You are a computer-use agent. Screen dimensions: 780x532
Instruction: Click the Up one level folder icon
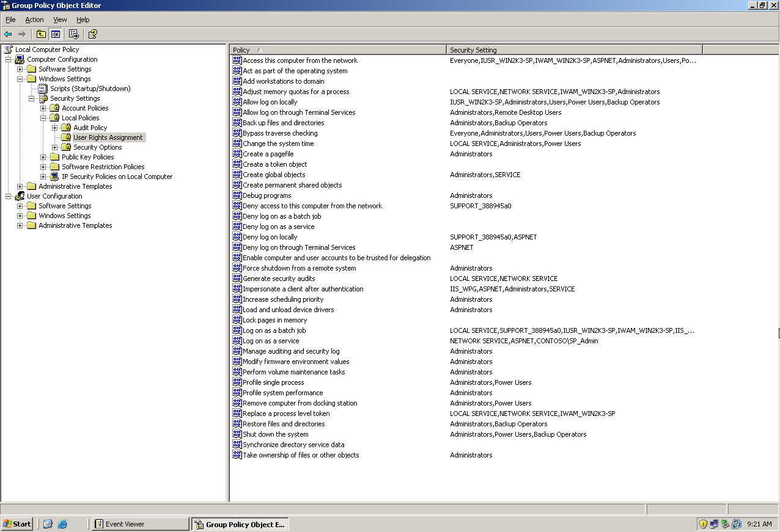41,34
